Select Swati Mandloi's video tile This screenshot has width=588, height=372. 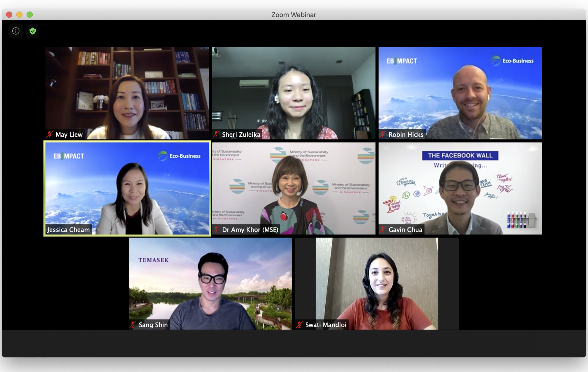pos(377,284)
